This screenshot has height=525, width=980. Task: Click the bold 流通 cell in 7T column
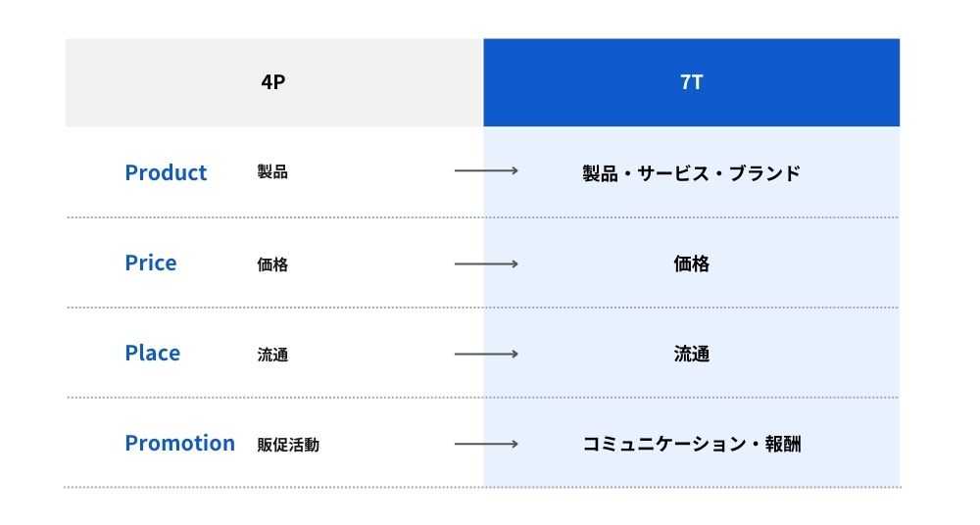click(x=691, y=354)
